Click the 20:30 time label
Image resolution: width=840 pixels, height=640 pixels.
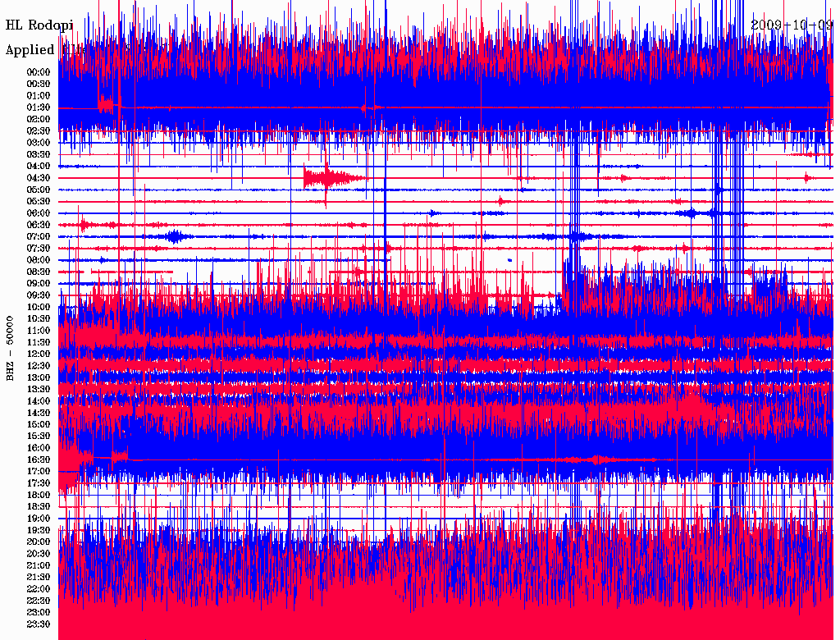(x=39, y=554)
